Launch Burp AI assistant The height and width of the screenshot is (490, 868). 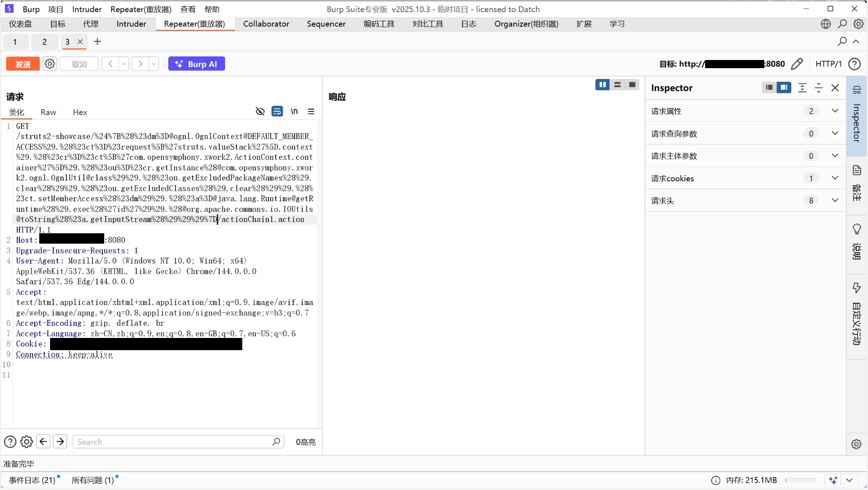point(197,64)
